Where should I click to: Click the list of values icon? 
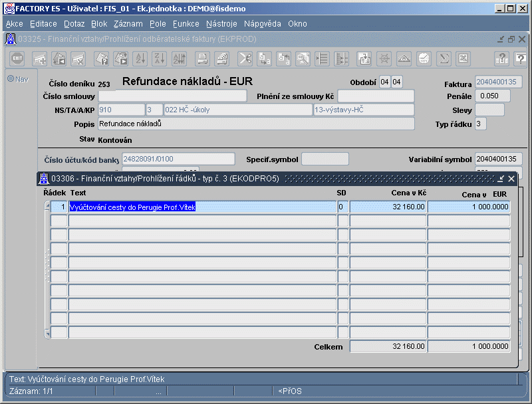pos(322,59)
